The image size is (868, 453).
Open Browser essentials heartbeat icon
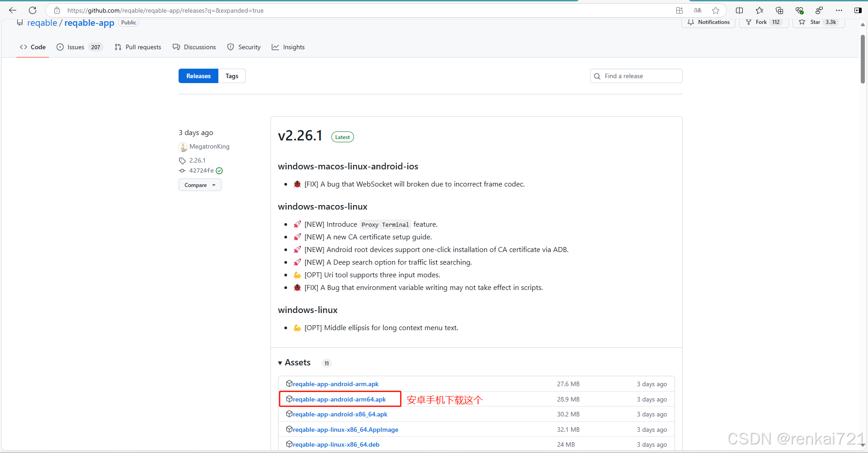(799, 10)
